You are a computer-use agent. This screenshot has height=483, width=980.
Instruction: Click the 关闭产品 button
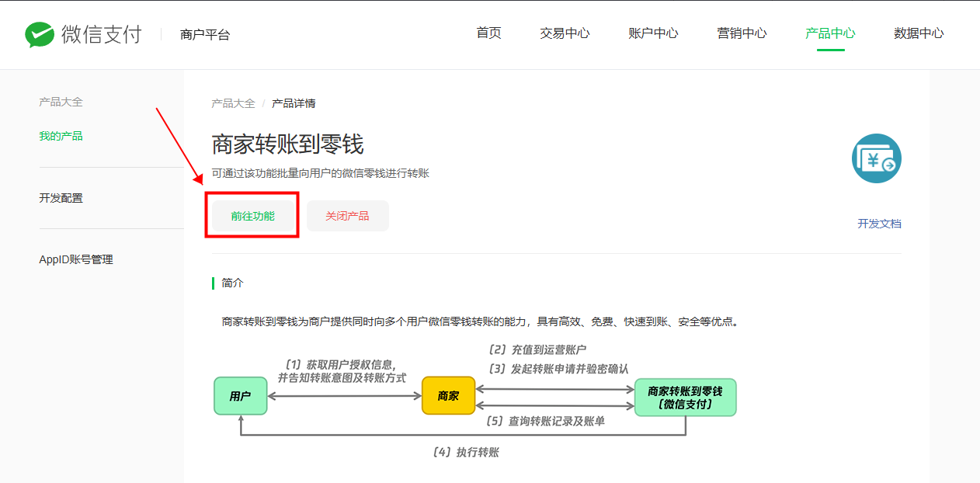tap(347, 216)
